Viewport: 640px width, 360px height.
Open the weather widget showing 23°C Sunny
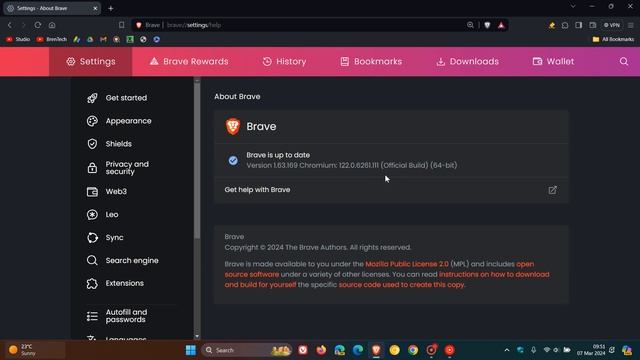[34, 350]
